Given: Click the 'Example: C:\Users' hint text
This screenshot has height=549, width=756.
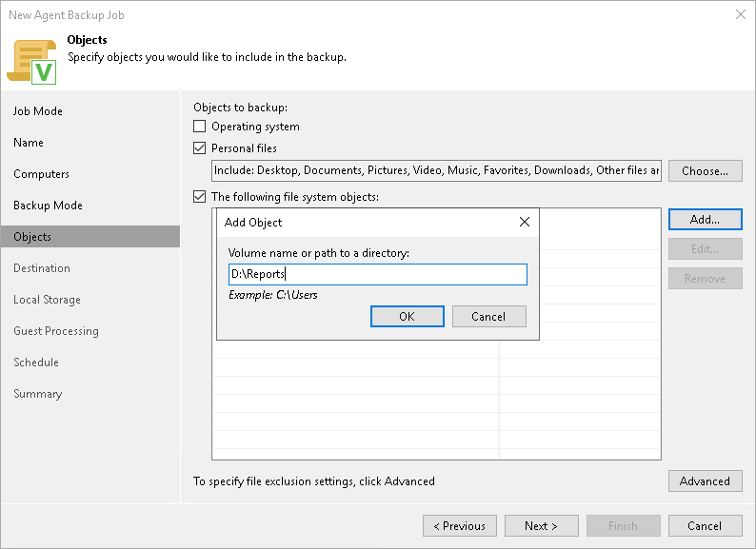Looking at the screenshot, I should click(x=273, y=295).
